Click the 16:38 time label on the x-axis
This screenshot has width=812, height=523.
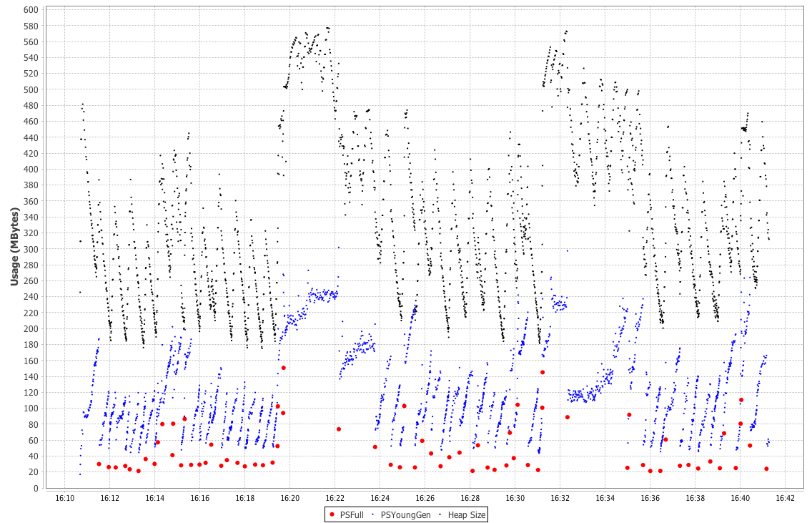point(695,499)
